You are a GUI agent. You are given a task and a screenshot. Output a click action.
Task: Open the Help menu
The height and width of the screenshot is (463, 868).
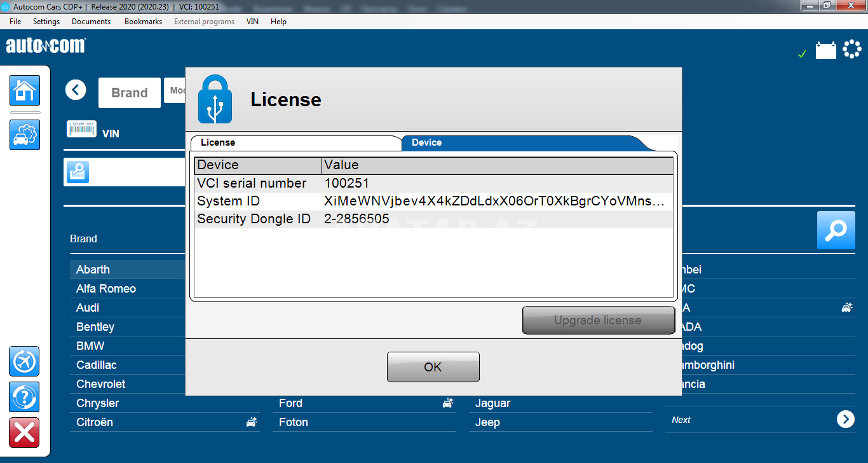pos(278,22)
